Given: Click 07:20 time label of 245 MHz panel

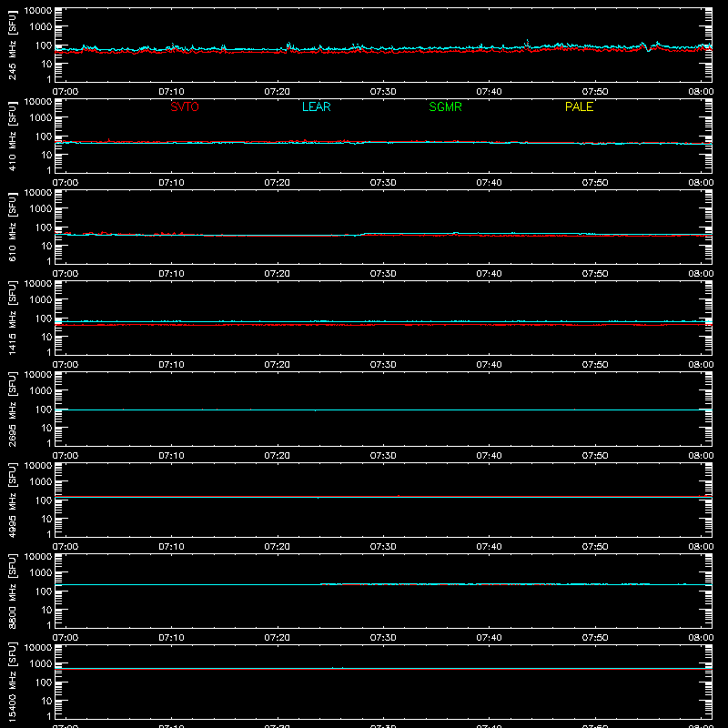Looking at the screenshot, I should pos(278,92).
